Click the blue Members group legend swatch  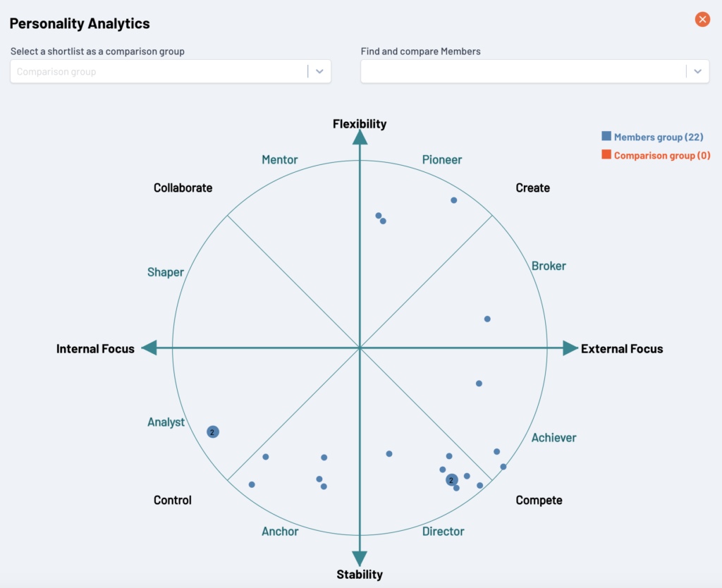pyautogui.click(x=606, y=137)
